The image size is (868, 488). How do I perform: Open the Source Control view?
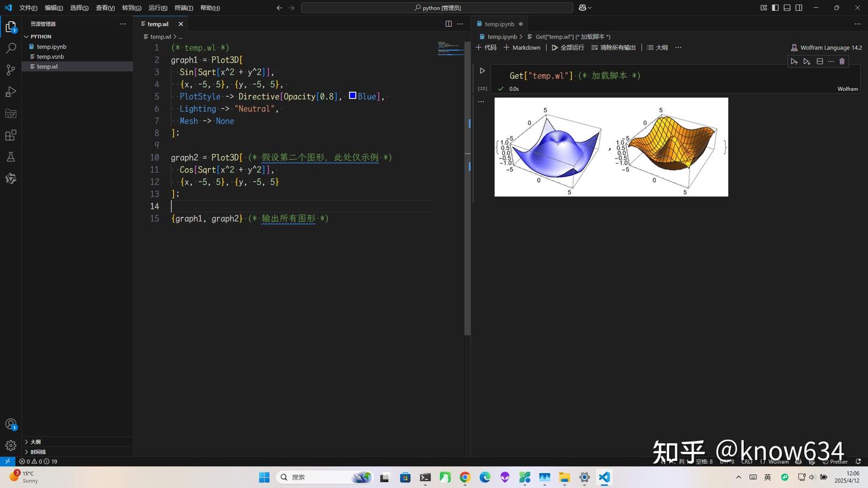pyautogui.click(x=10, y=69)
